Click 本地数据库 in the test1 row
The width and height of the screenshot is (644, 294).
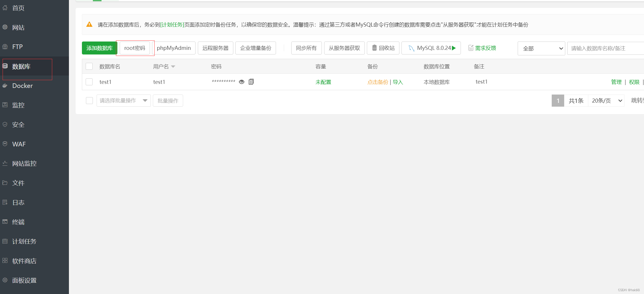[437, 82]
